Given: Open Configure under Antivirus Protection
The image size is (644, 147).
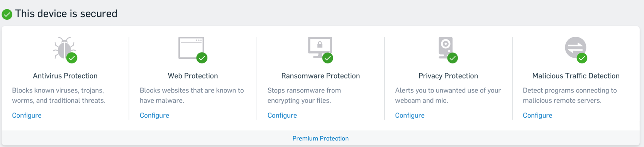Looking at the screenshot, I should coord(27,115).
